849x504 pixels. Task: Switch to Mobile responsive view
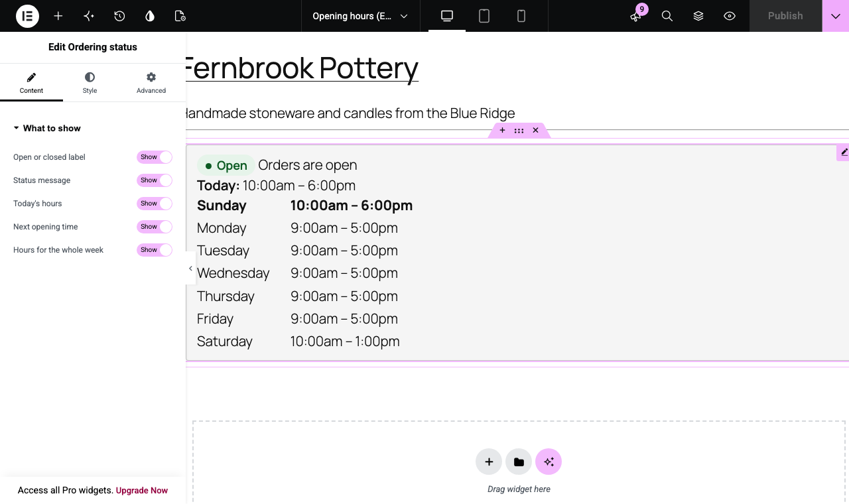coord(521,16)
